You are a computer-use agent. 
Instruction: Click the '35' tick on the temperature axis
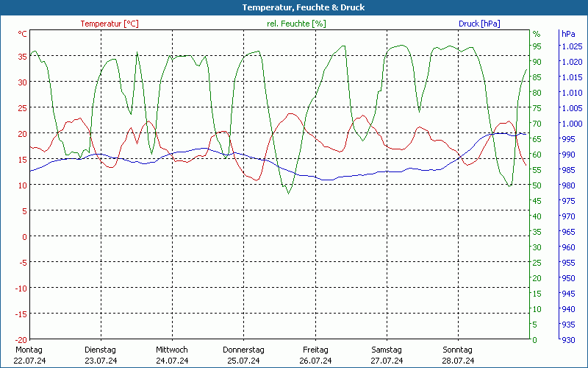[23, 57]
